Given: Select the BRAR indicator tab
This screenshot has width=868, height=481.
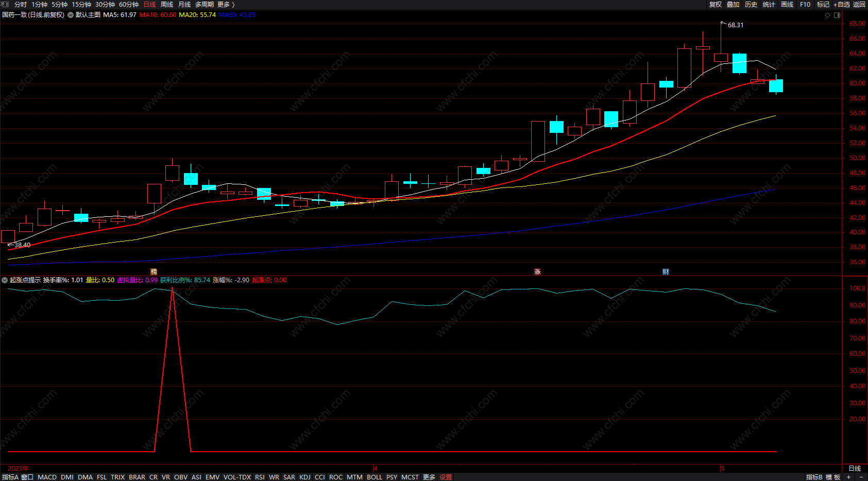Looking at the screenshot, I should (137, 477).
